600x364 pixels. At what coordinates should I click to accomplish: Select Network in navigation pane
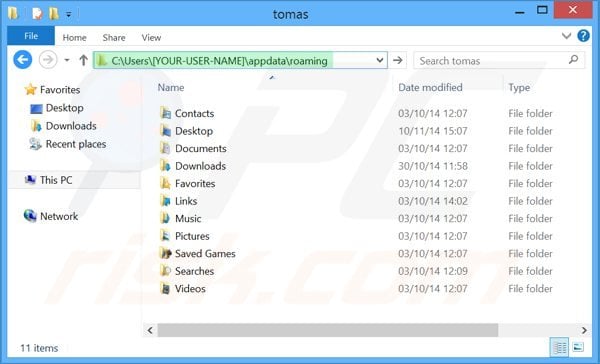[x=59, y=216]
